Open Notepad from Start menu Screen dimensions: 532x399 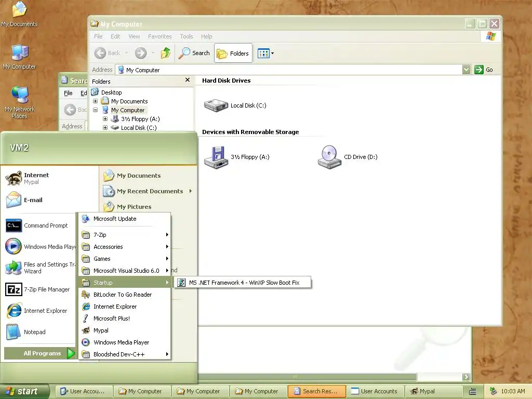pyautogui.click(x=26, y=332)
